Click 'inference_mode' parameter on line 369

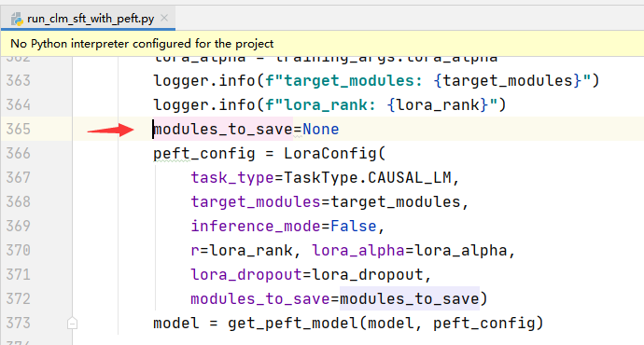[256, 227]
